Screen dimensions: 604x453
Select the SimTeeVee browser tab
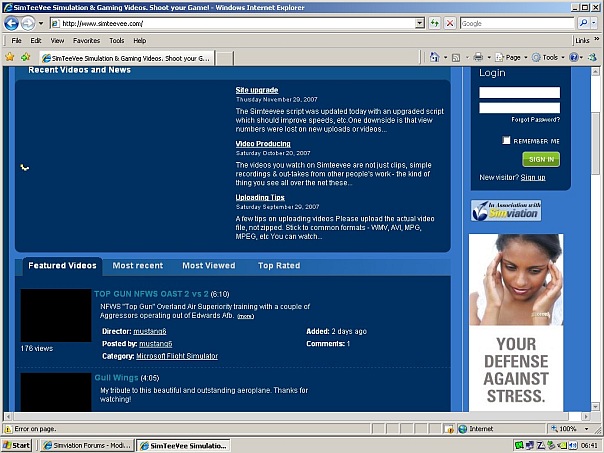[x=127, y=58]
